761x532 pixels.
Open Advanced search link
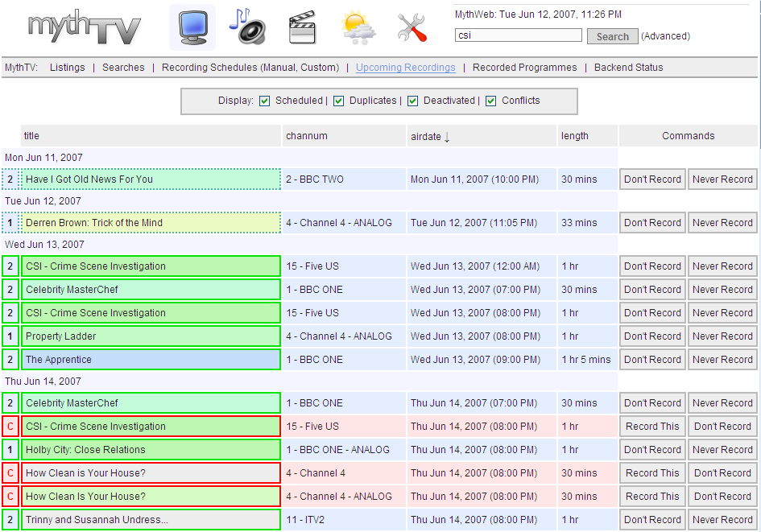tap(665, 36)
